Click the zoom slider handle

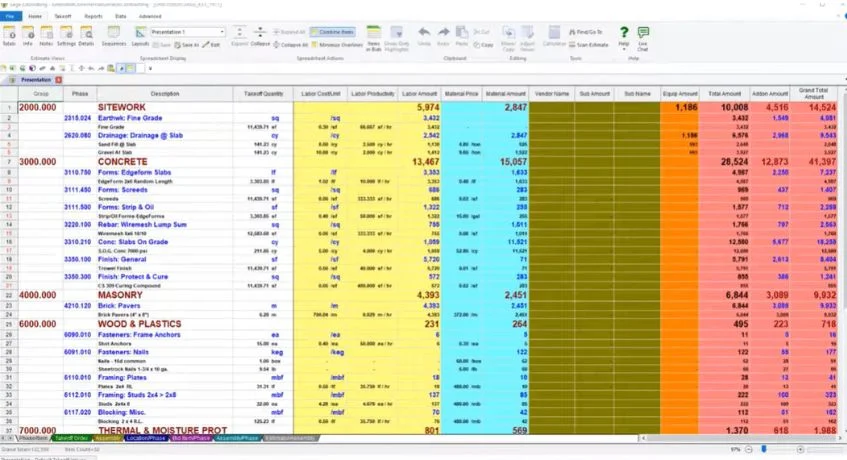coord(764,449)
